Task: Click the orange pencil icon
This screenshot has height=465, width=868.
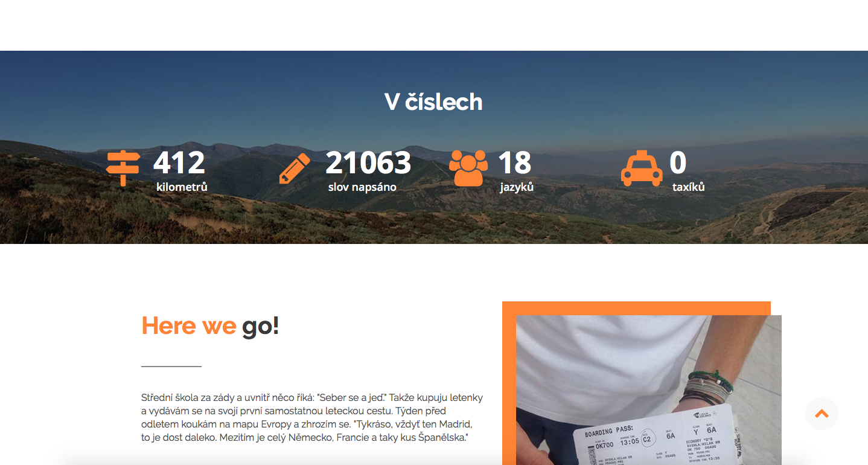Action: click(x=295, y=168)
